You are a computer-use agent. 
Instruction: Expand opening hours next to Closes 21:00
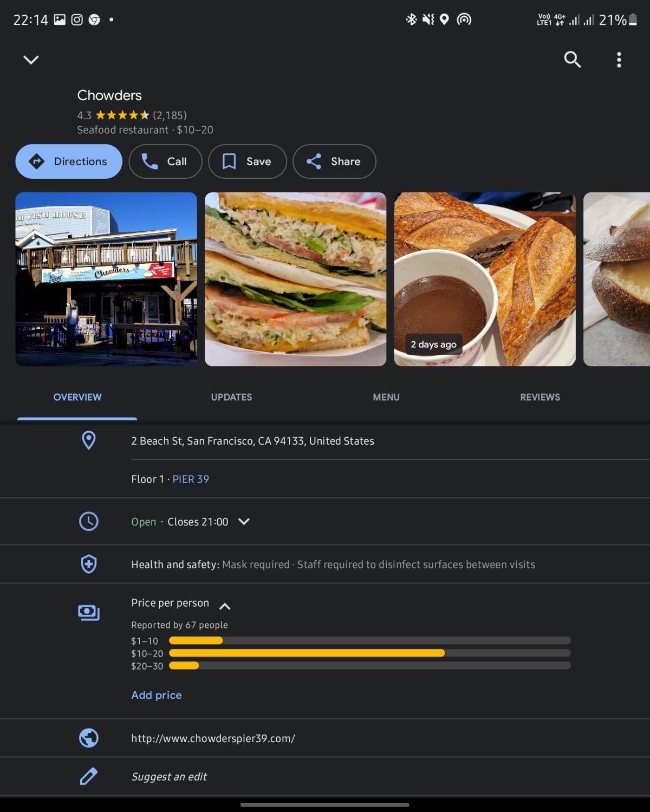[244, 521]
